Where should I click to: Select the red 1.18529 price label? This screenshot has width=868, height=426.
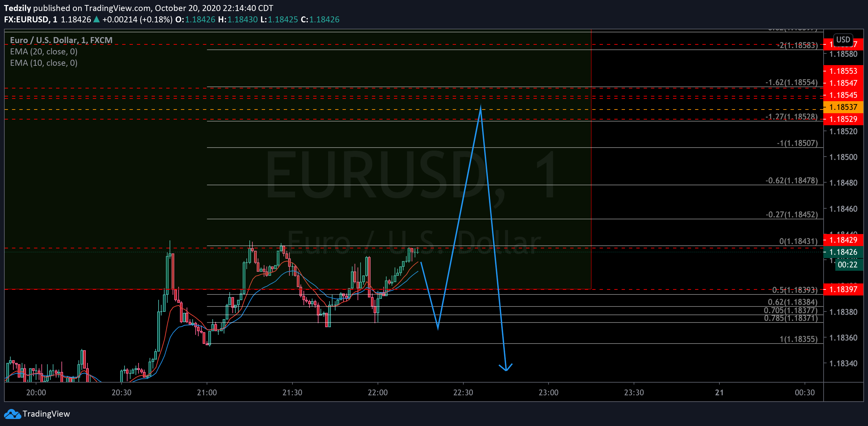tap(843, 119)
